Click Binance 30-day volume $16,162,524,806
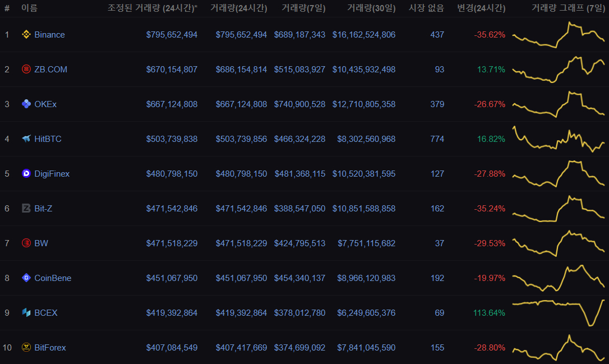Image resolution: width=609 pixels, height=364 pixels. (364, 35)
